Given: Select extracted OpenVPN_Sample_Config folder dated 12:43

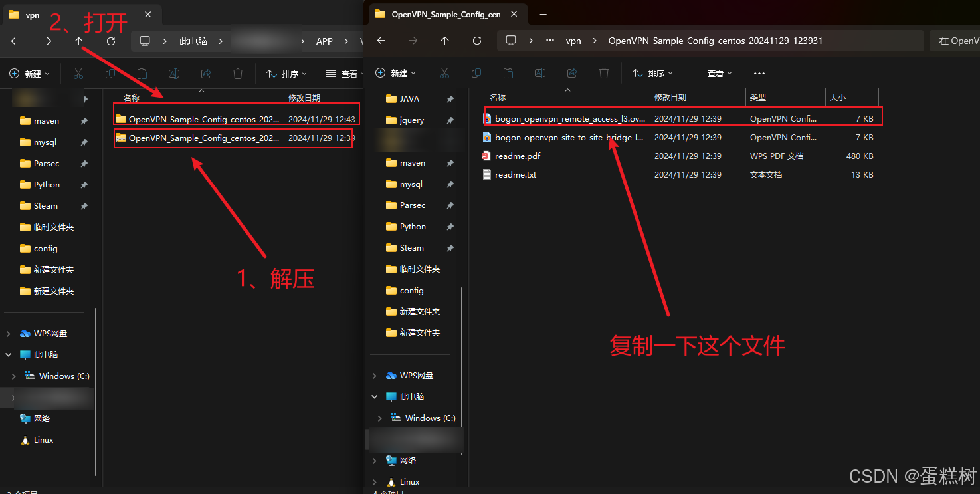Looking at the screenshot, I should (236, 120).
